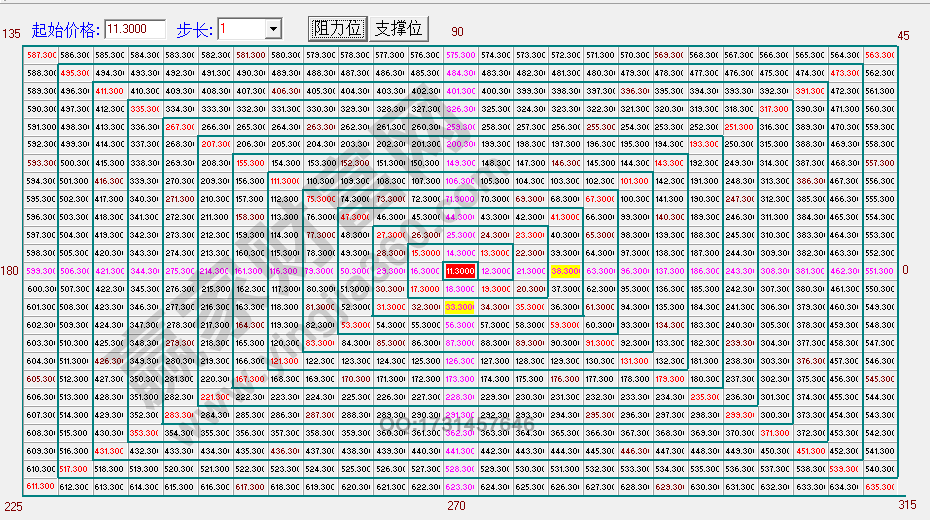
Task: Click the red cell 283.30
Action: pos(180,415)
